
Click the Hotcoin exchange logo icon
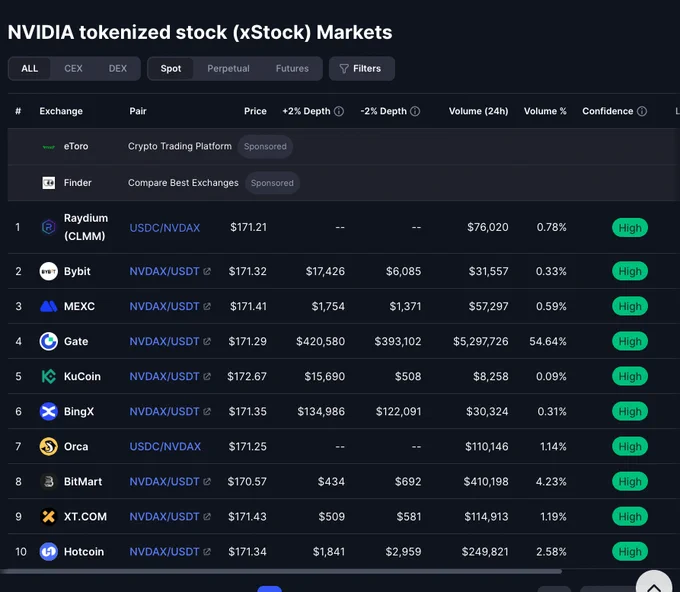click(x=49, y=552)
